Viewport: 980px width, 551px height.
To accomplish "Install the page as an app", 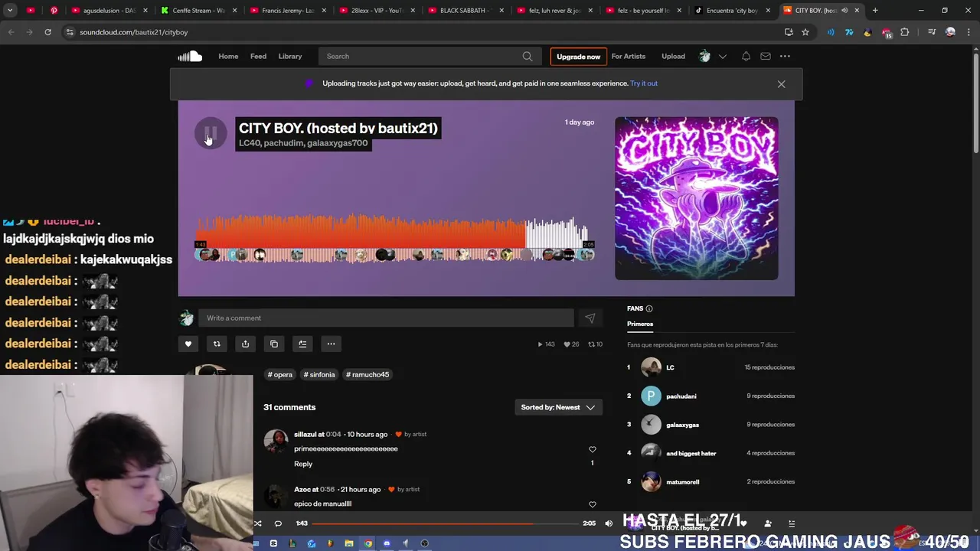I will click(x=789, y=32).
